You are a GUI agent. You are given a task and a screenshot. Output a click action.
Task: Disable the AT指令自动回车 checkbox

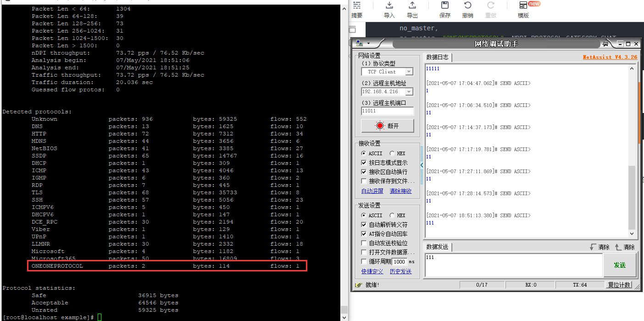click(364, 234)
